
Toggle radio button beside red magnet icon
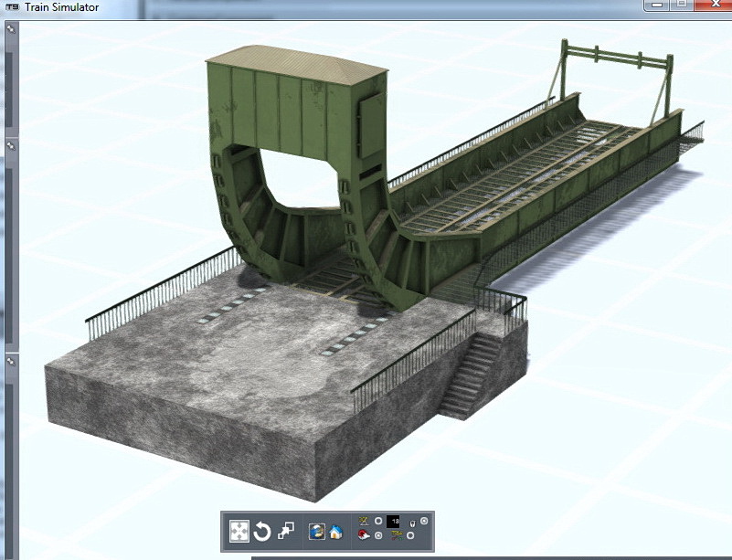pos(378,535)
